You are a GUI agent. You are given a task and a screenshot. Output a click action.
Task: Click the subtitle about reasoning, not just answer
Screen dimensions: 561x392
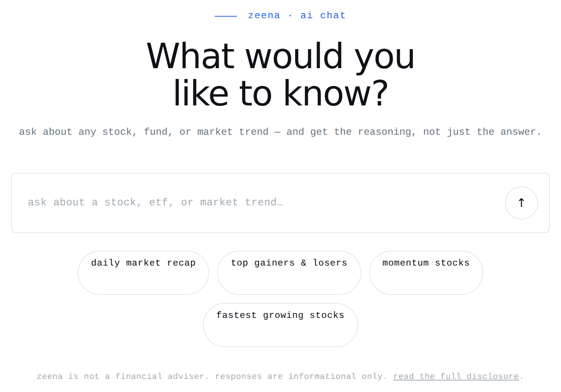280,132
